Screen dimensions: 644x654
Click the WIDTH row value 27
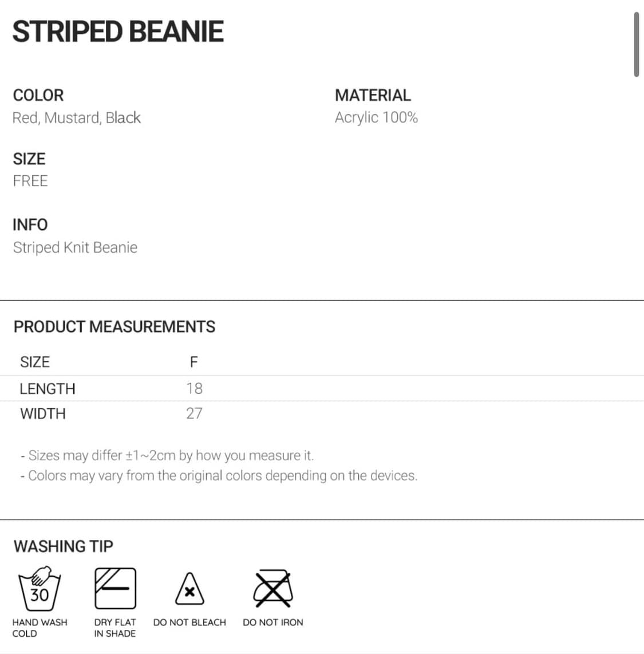(x=194, y=413)
